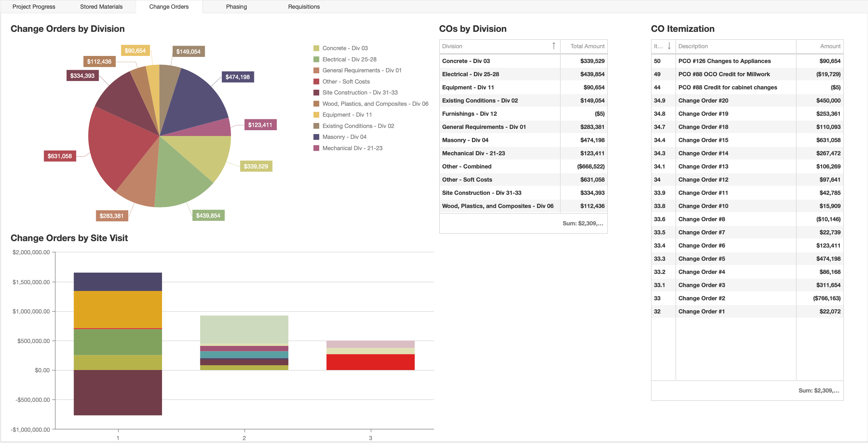This screenshot has height=443, width=868.
Task: Select the $631,058 pie label
Action: tap(60, 156)
